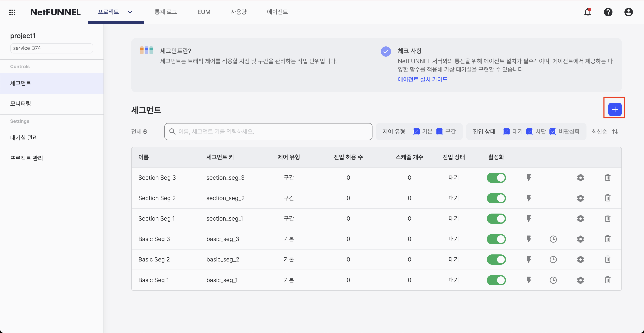
Task: Disable activation toggle for Section Seg 2
Action: point(496,198)
